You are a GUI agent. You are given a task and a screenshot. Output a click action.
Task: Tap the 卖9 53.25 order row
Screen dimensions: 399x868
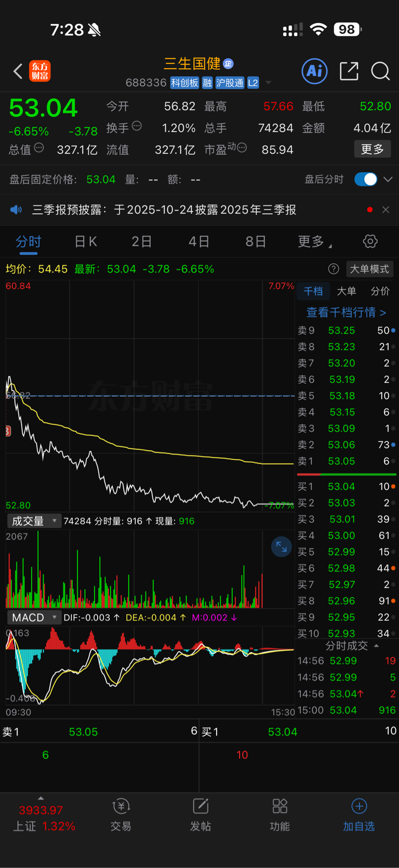point(347,330)
